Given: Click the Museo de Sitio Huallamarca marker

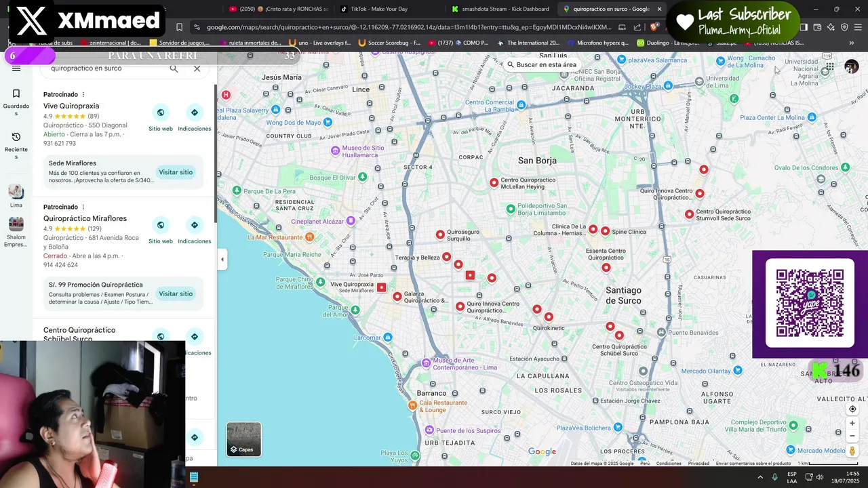Looking at the screenshot, I should click(x=335, y=150).
